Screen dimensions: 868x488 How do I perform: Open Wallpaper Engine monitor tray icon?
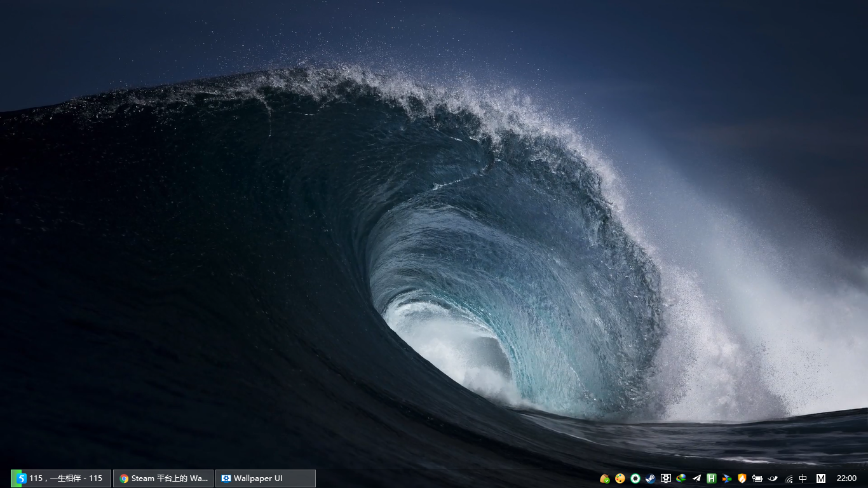coord(666,478)
